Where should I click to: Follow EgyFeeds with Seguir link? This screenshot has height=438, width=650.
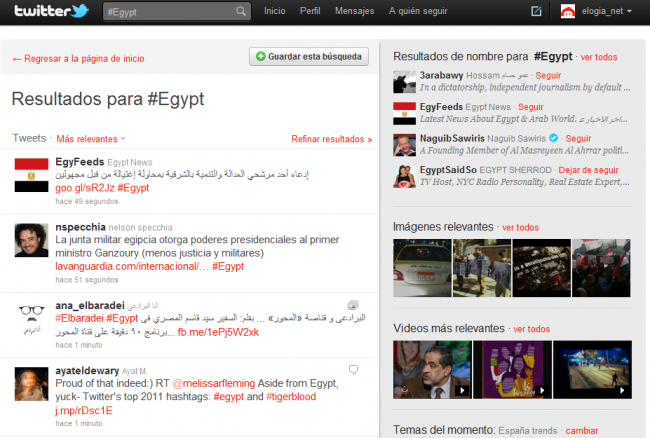point(531,107)
